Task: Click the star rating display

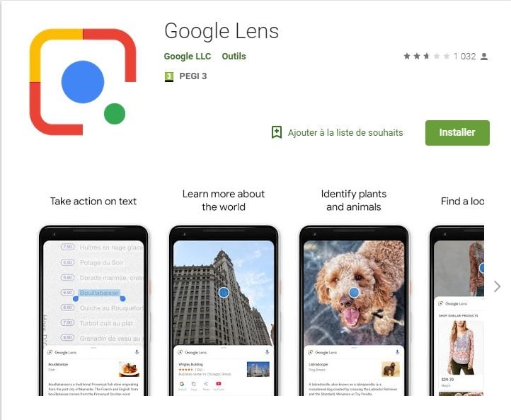Action: (427, 57)
